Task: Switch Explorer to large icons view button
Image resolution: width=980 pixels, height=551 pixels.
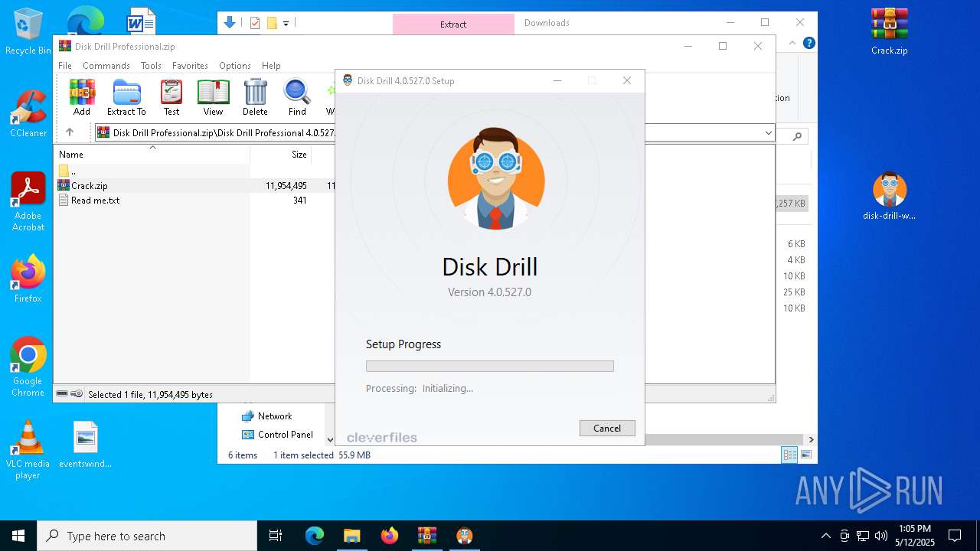Action: pos(806,455)
